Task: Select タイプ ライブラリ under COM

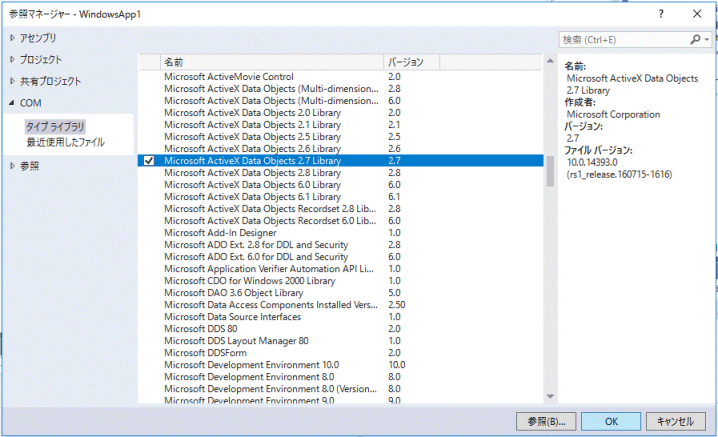Action: click(55, 126)
